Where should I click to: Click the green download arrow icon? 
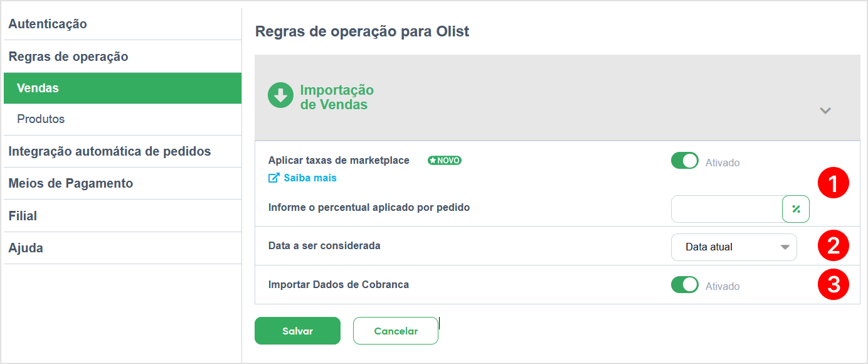coord(280,95)
